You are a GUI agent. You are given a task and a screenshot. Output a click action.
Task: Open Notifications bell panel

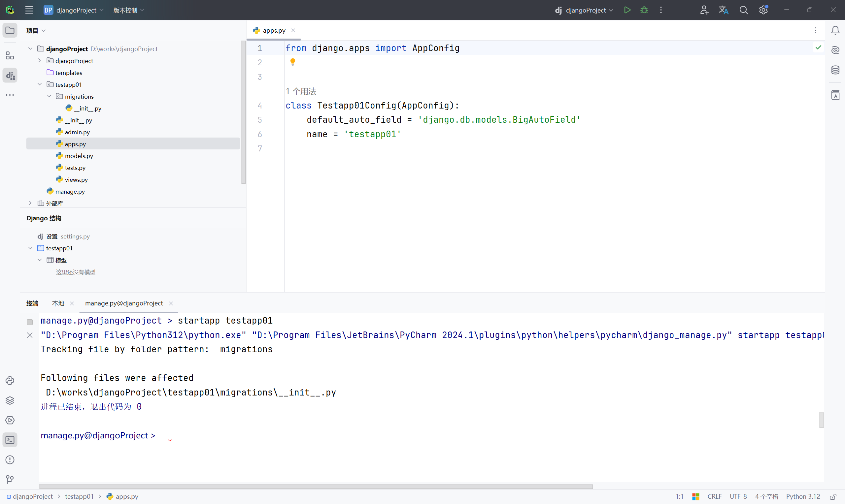coord(835,31)
